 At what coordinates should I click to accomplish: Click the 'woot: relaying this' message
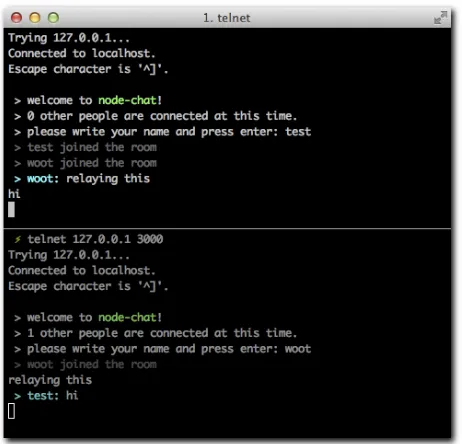82,179
